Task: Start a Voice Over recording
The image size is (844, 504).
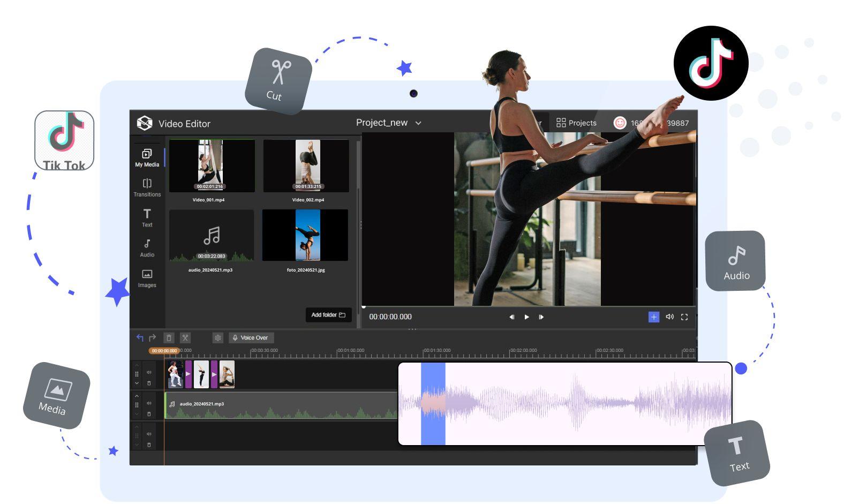Action: [251, 337]
